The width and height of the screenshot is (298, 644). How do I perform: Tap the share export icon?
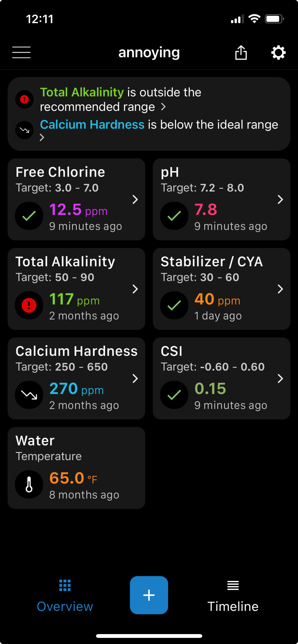[x=241, y=52]
